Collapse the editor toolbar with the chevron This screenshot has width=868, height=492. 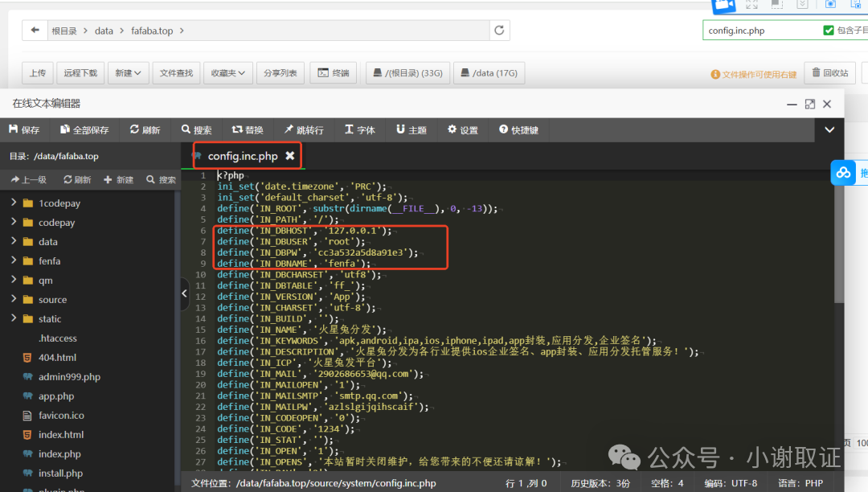(829, 130)
